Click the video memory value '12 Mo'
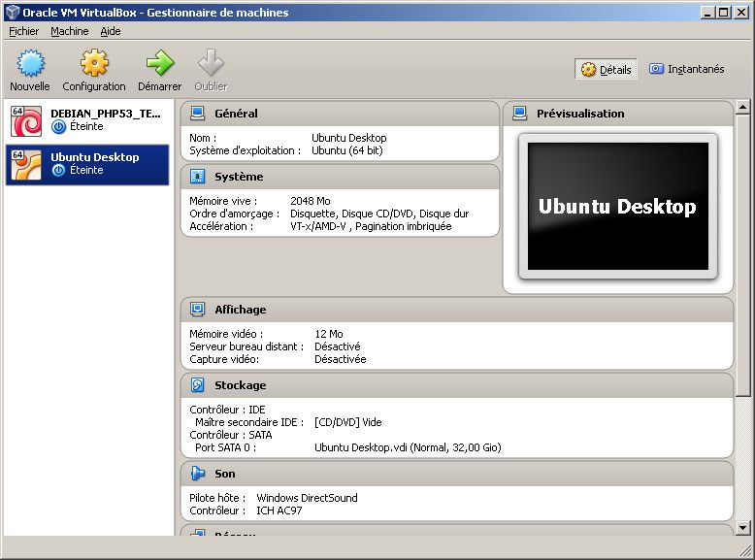This screenshot has width=755, height=560. (x=329, y=334)
